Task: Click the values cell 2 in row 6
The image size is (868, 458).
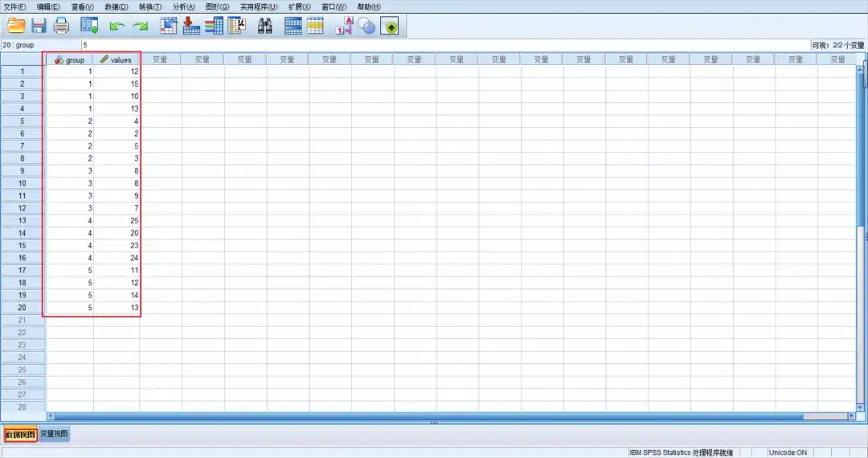Action: tap(117, 134)
